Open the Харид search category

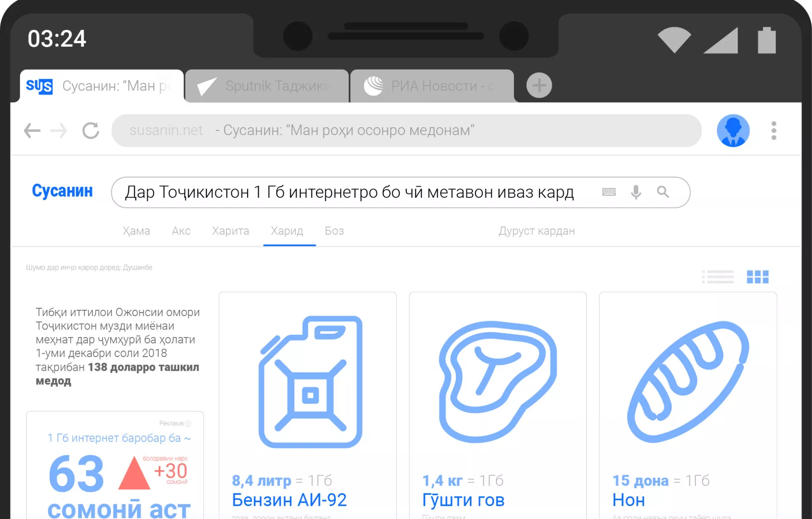click(x=287, y=231)
